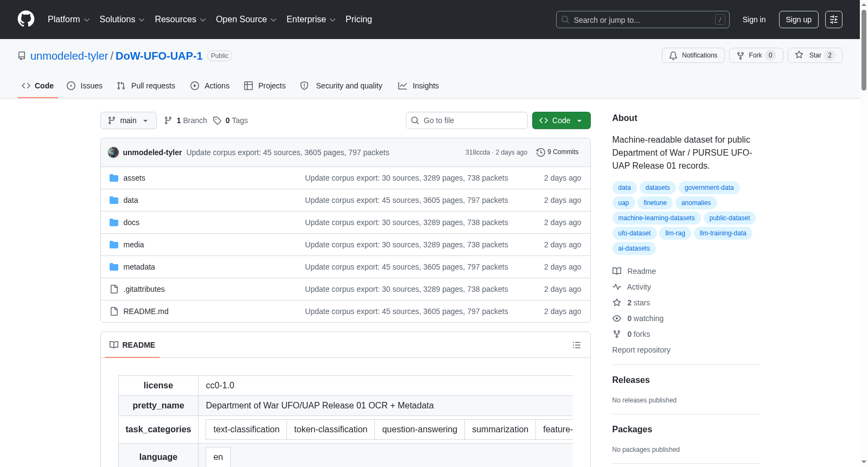Expand the Open Source menu
The height and width of the screenshot is (467, 868).
tap(246, 20)
